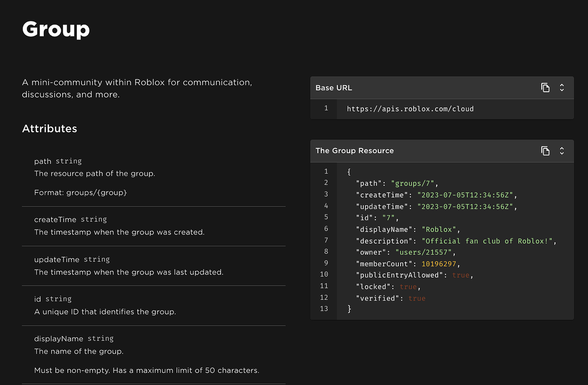The image size is (588, 385).
Task: Click the true value on the verified field
Action: coord(416,298)
